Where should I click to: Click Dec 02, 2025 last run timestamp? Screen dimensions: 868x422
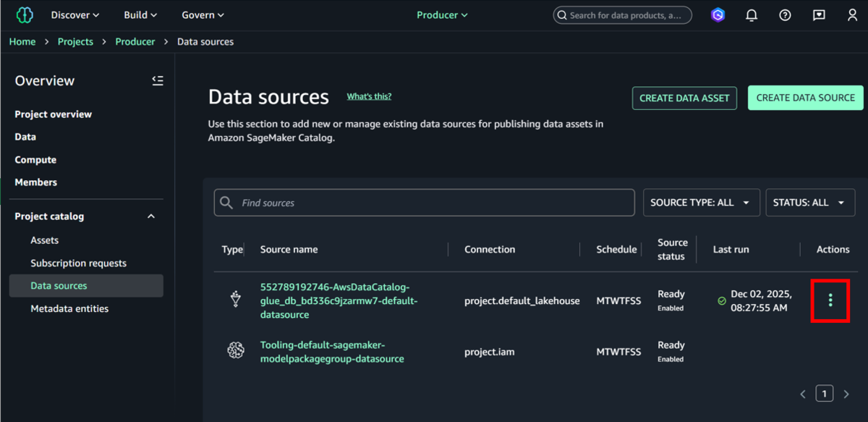[x=762, y=300]
